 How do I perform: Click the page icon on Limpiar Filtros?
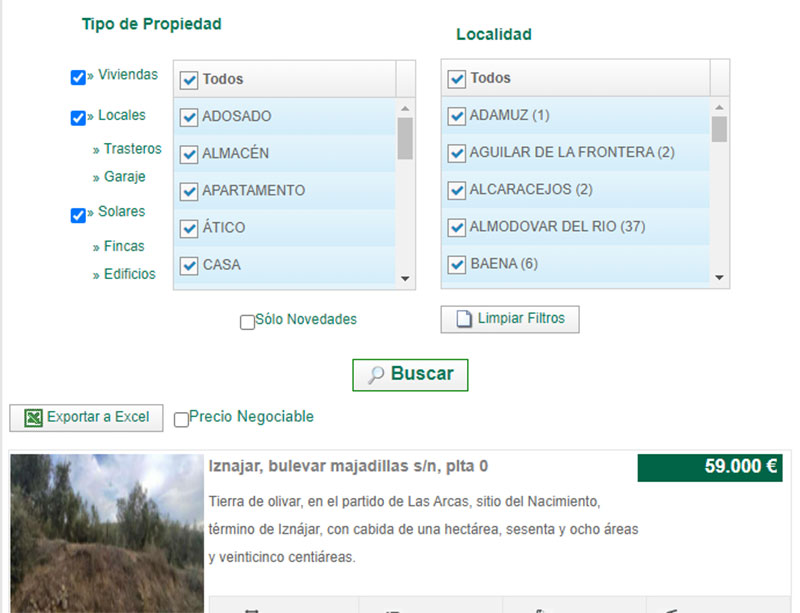coord(463,319)
